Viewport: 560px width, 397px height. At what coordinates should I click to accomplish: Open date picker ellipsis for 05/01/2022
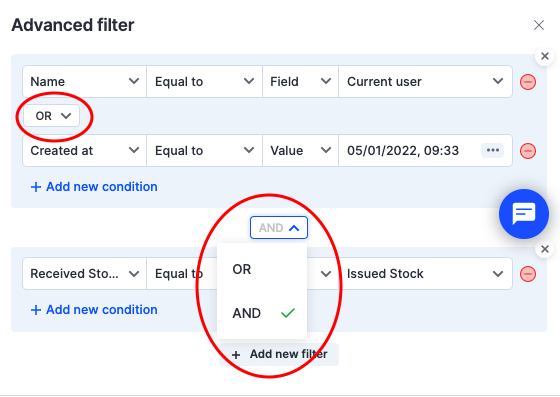click(x=492, y=150)
